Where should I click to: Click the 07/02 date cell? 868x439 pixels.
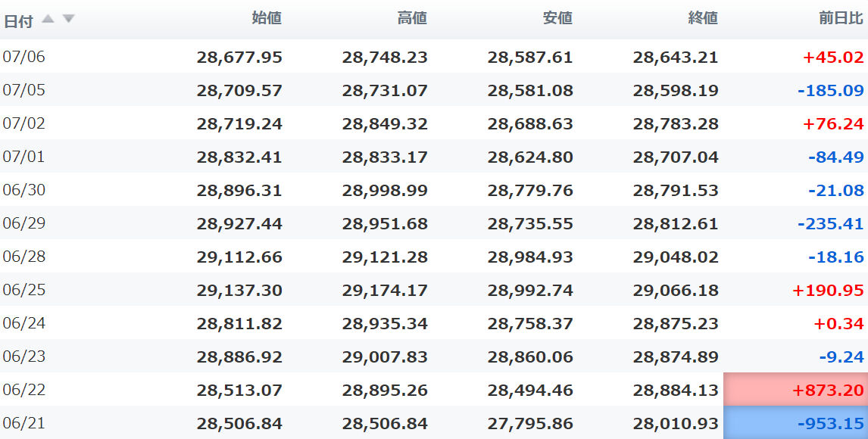pyautogui.click(x=23, y=123)
